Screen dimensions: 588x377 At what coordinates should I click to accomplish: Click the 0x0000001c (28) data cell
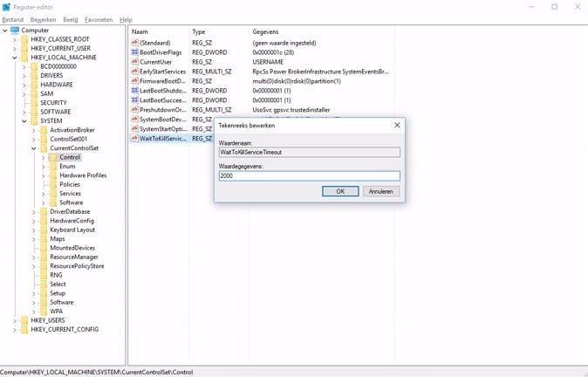pos(273,52)
